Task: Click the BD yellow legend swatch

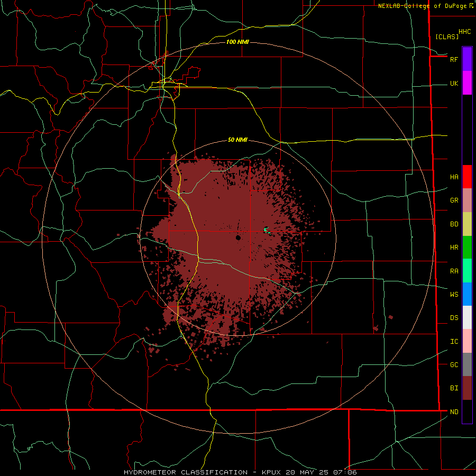Action: [x=467, y=224]
